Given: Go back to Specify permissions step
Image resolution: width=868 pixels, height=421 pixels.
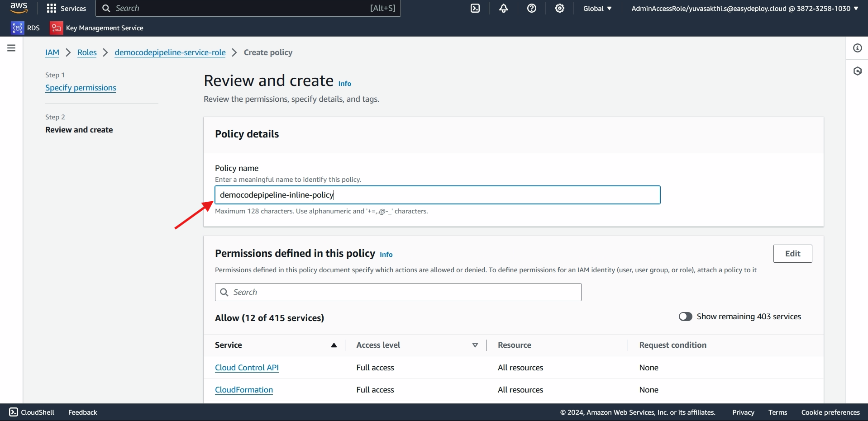Looking at the screenshot, I should pyautogui.click(x=81, y=88).
